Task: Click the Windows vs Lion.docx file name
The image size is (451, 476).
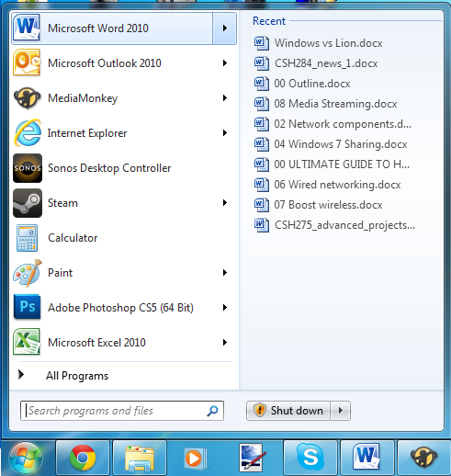Action: (x=328, y=43)
